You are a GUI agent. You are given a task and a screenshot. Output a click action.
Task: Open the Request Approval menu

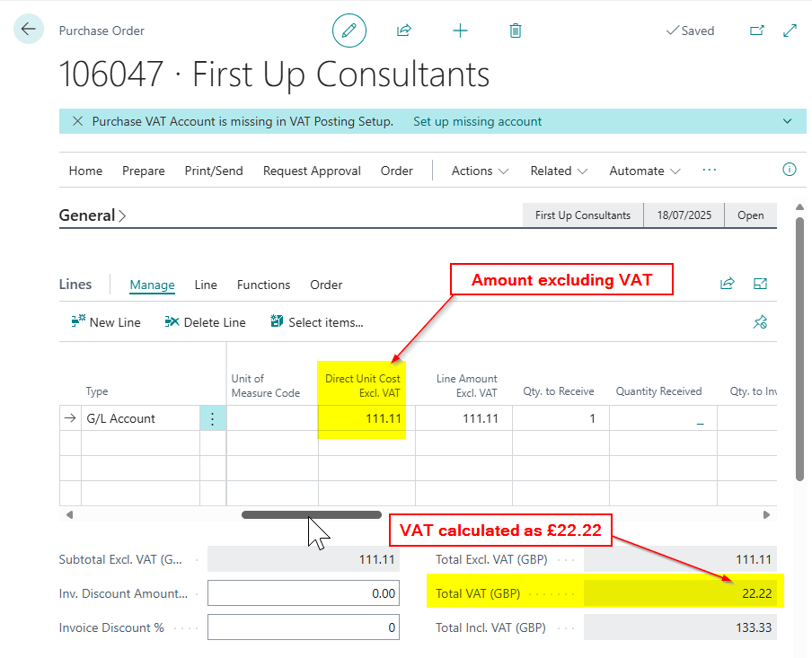click(x=312, y=171)
